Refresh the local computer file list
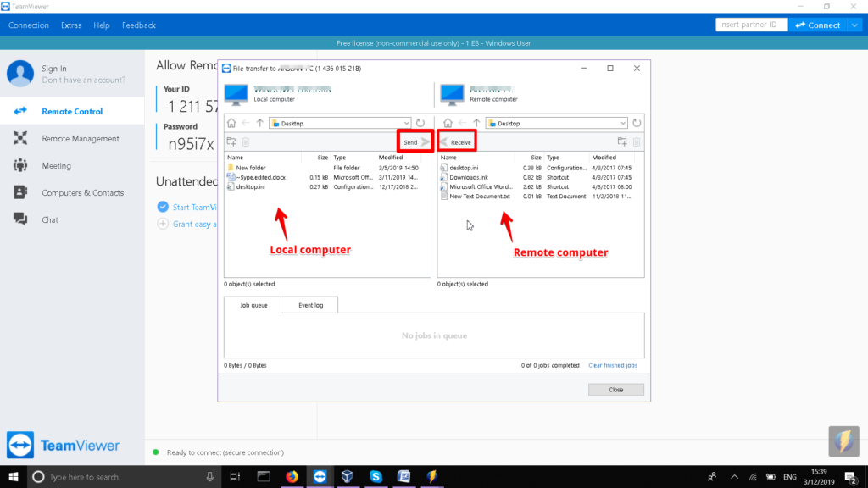This screenshot has width=868, height=488. coord(420,123)
